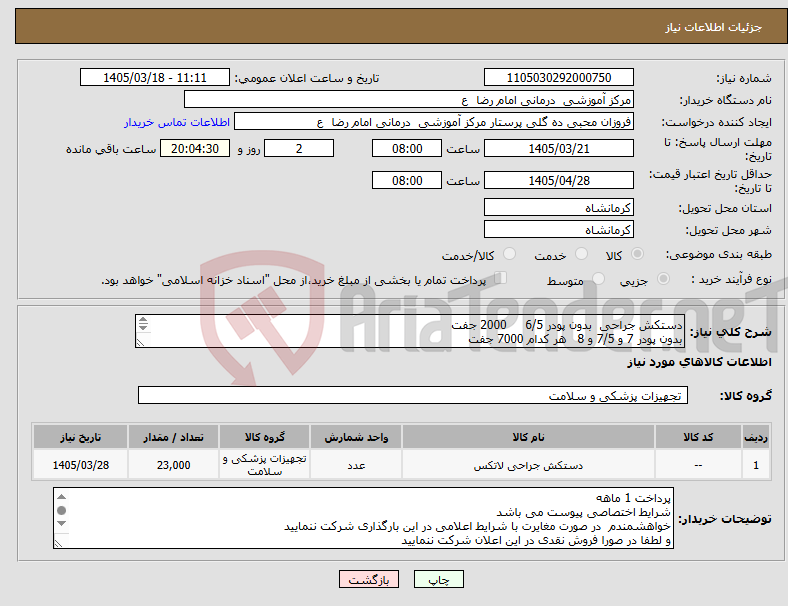Screen dimensions: 788x606
Task: Click delivery province field کرمانشاه
Action: coord(558,208)
